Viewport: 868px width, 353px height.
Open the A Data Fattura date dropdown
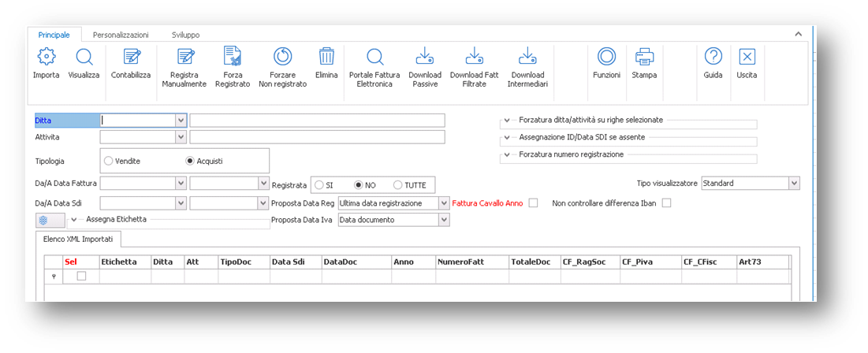click(263, 183)
